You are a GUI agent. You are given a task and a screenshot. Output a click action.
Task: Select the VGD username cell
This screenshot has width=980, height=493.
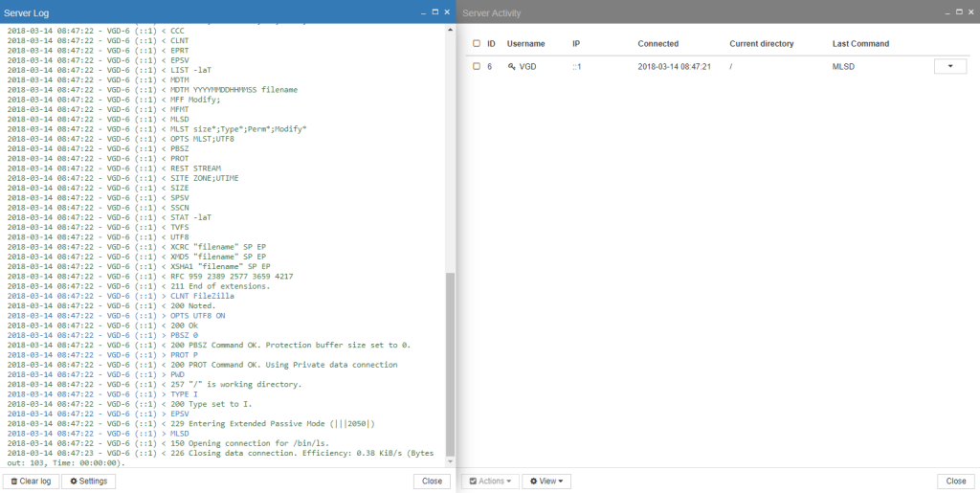(527, 66)
